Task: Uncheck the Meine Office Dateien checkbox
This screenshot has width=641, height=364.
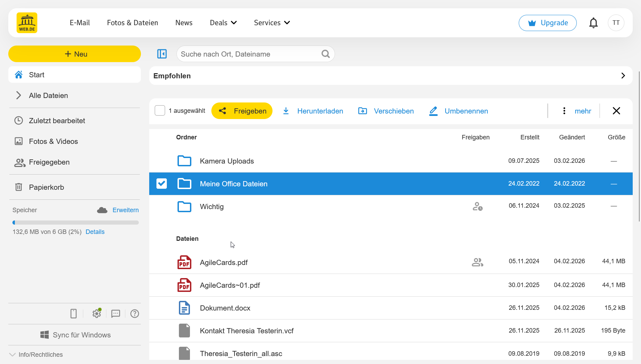Action: coord(162,184)
